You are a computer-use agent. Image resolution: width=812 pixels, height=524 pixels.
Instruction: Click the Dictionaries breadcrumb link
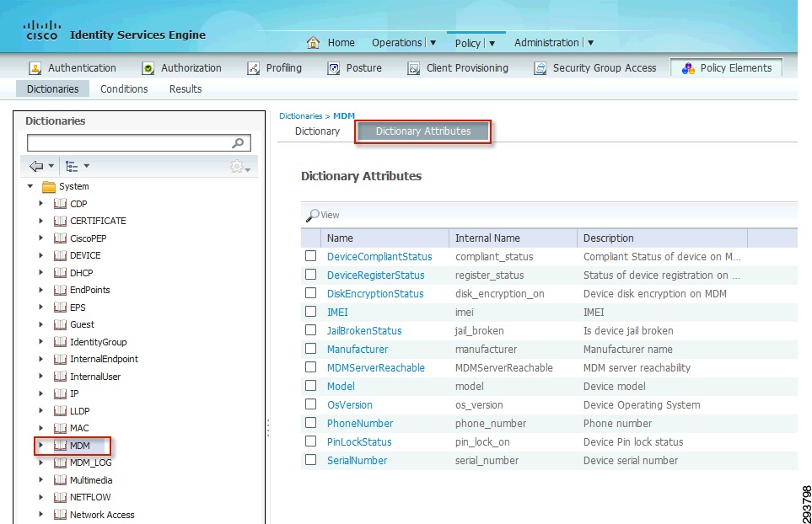(300, 116)
